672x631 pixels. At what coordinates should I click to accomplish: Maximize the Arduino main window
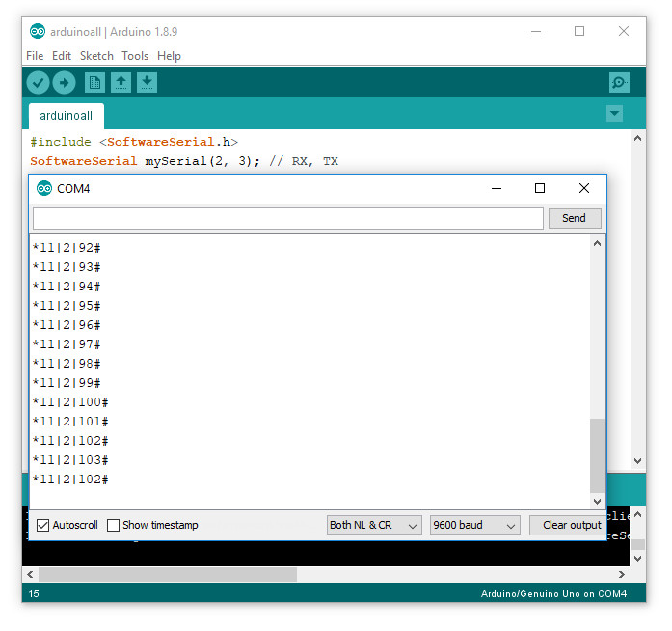pyautogui.click(x=579, y=31)
